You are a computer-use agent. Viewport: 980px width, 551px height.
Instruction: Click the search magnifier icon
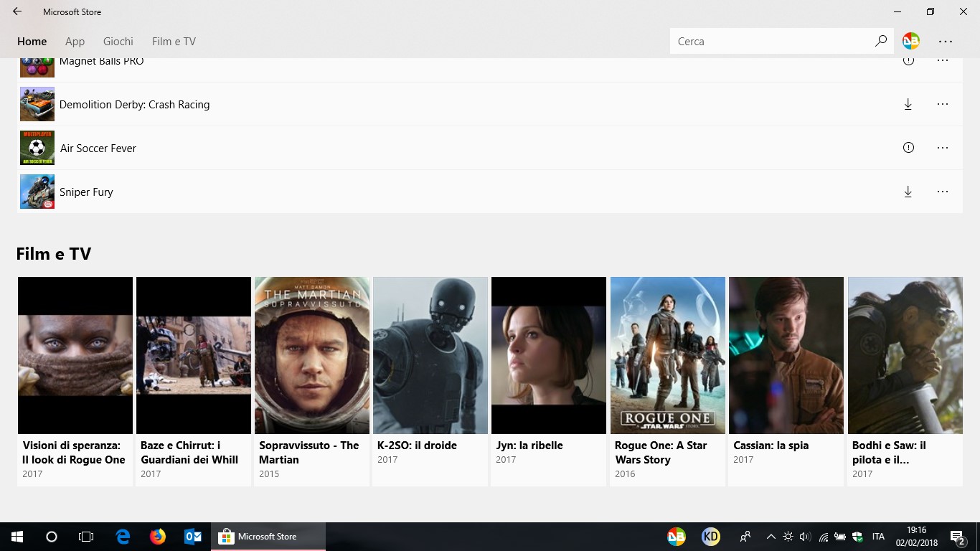pyautogui.click(x=881, y=41)
